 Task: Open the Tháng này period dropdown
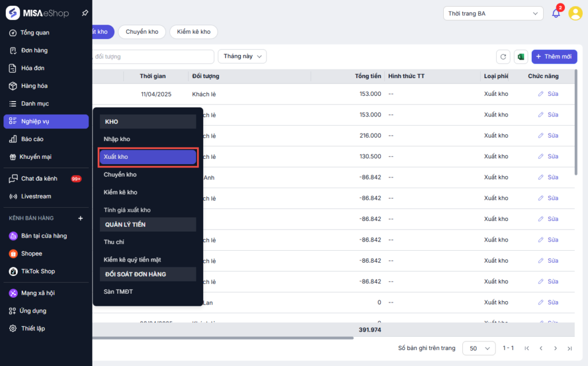click(x=242, y=57)
